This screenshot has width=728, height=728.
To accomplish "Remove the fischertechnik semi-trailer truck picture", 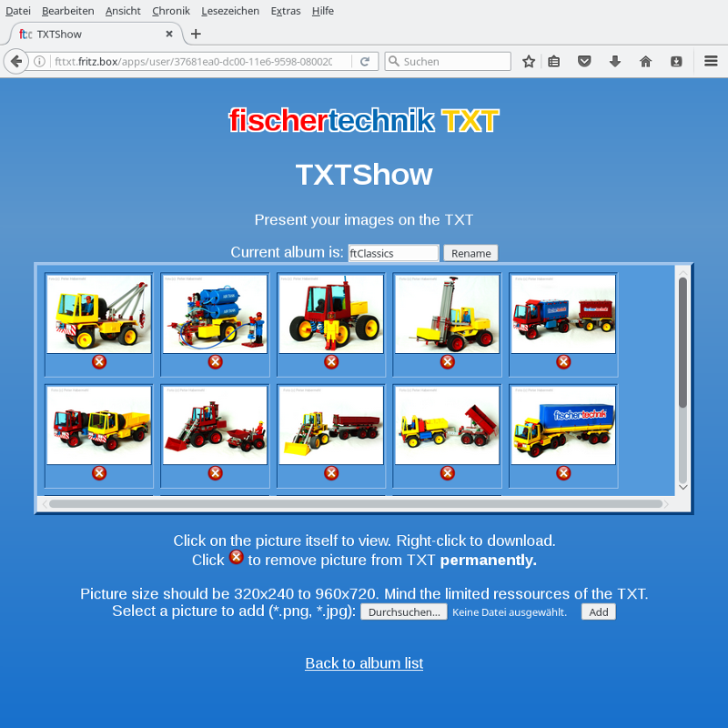I will 563,473.
